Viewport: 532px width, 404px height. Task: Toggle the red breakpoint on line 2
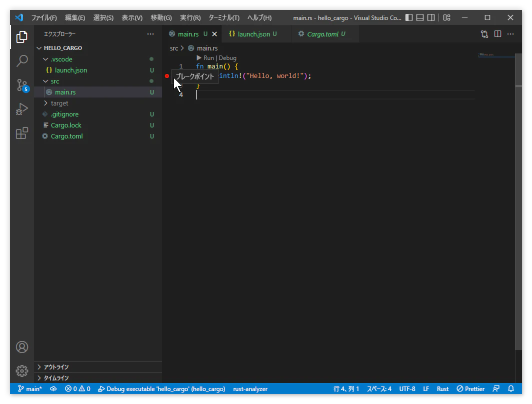(x=167, y=76)
